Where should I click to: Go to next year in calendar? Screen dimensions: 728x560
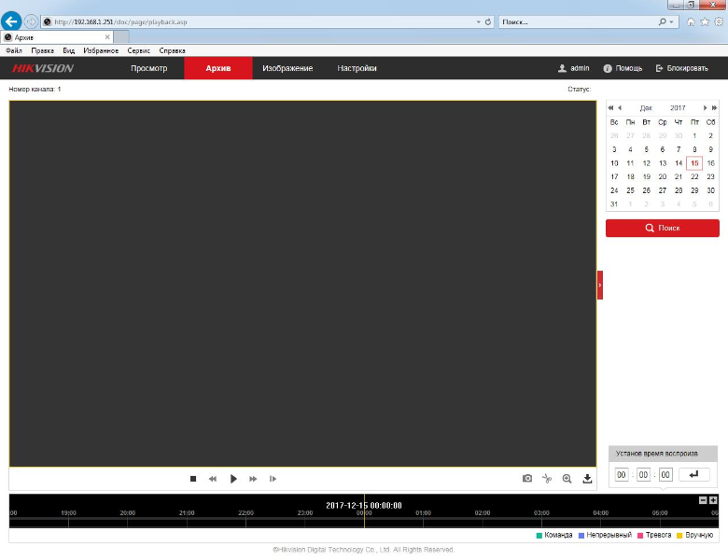coord(714,107)
